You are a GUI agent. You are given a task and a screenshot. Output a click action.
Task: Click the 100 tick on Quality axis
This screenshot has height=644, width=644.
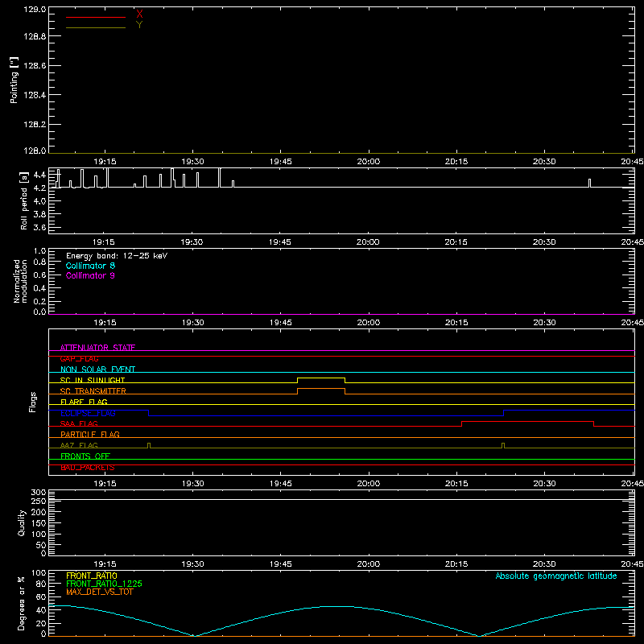[x=39, y=535]
